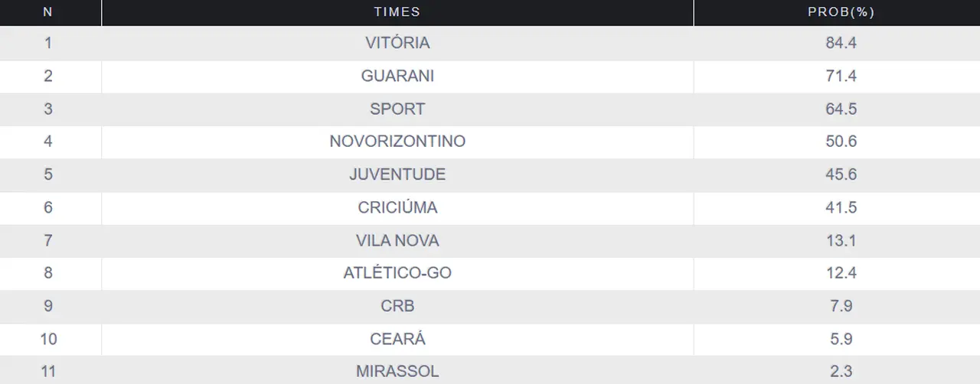This screenshot has width=980, height=384.
Task: Click Vitória's 84.4 probability value
Action: pyautogui.click(x=841, y=43)
